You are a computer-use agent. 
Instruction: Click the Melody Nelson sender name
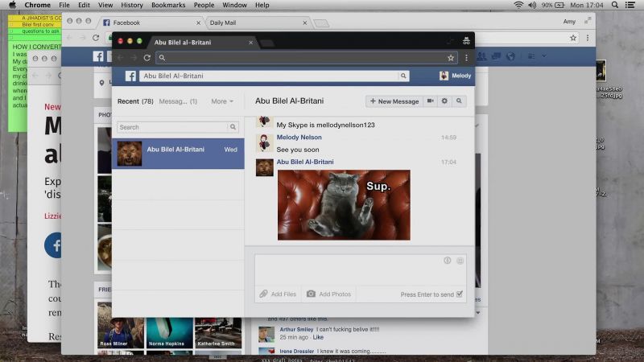pyautogui.click(x=299, y=137)
